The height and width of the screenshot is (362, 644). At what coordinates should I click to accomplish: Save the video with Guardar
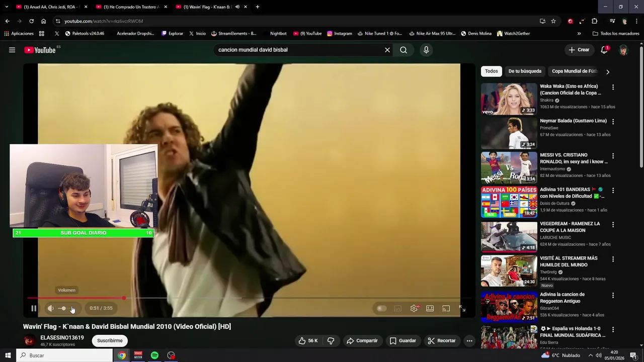403,340
